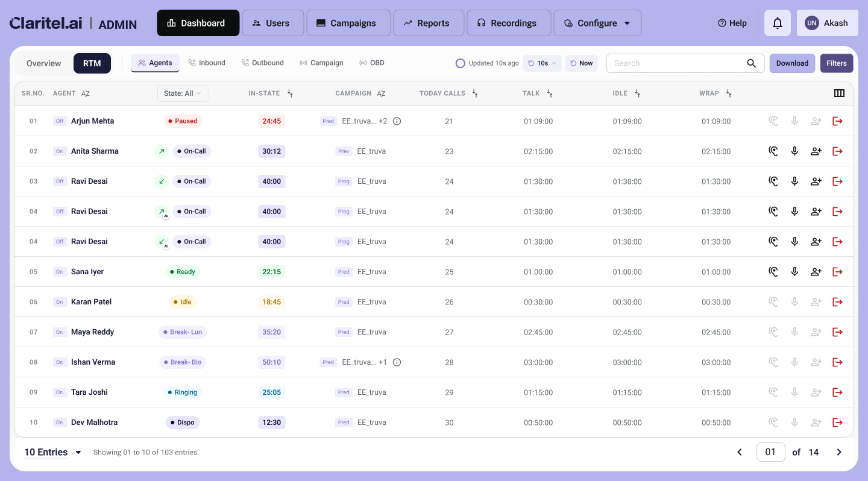Screen dimensions: 868x481
Task: Click the search magnifier icon
Action: point(751,63)
